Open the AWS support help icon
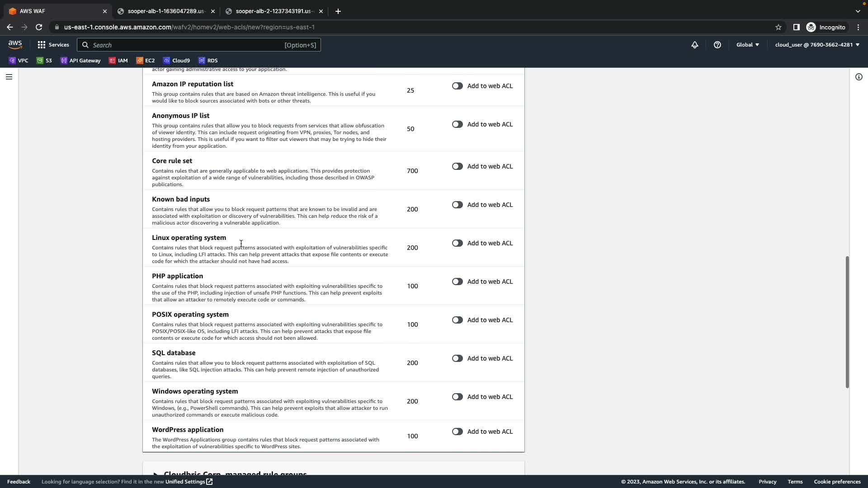 (x=717, y=45)
